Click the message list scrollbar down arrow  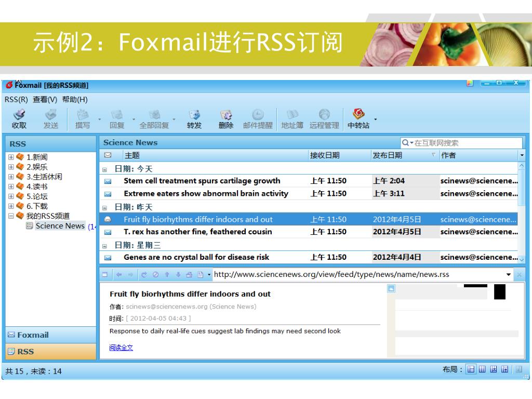(x=522, y=260)
